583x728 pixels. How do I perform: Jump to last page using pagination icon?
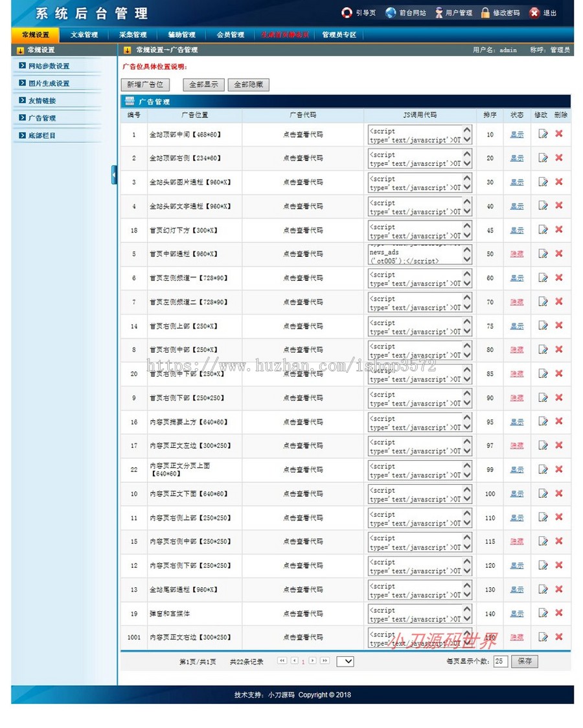point(325,661)
